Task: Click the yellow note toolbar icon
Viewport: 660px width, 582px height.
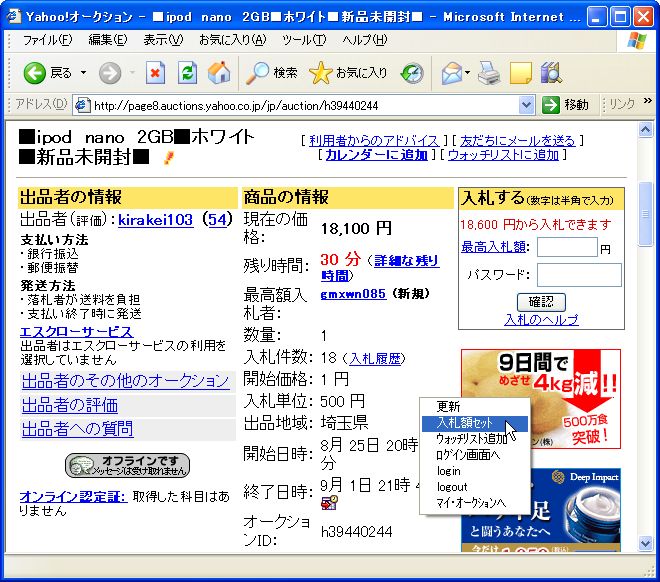Action: [x=520, y=73]
